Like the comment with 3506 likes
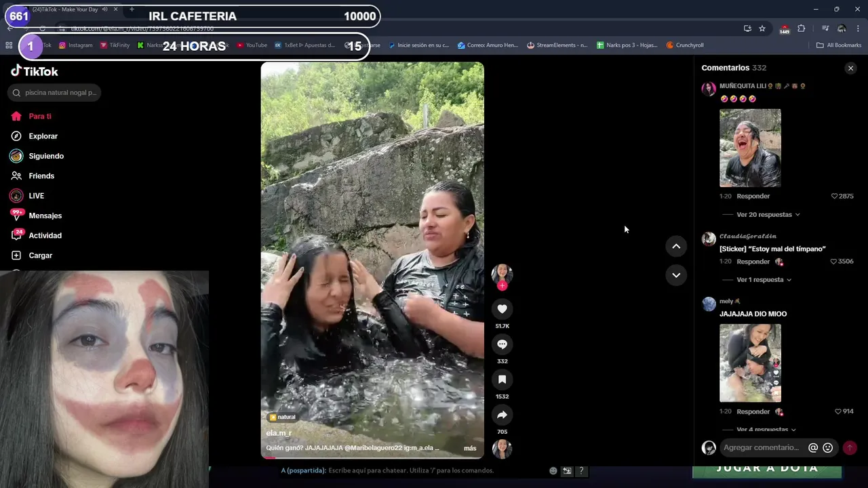The width and height of the screenshot is (868, 488). click(834, 262)
